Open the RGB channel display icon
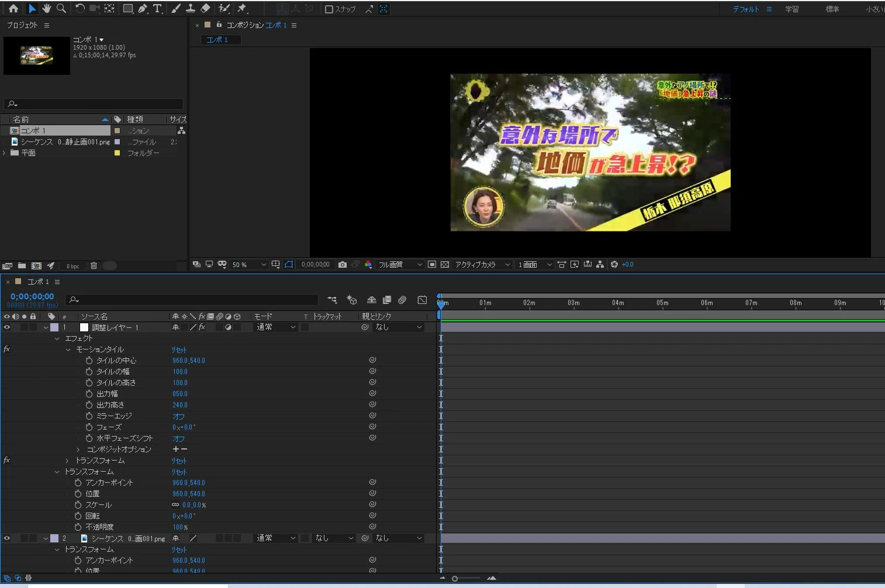This screenshot has width=885, height=588. click(368, 265)
